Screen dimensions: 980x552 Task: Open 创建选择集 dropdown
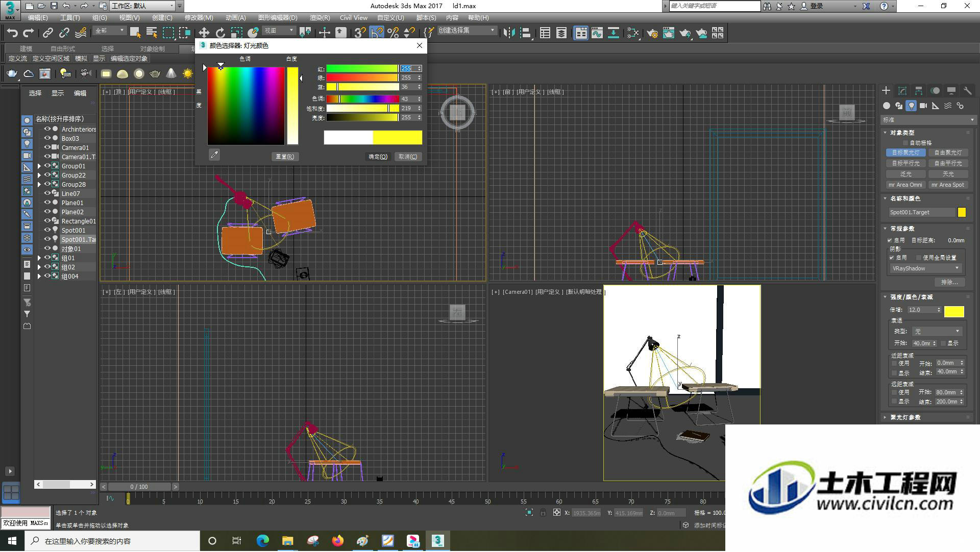point(467,31)
